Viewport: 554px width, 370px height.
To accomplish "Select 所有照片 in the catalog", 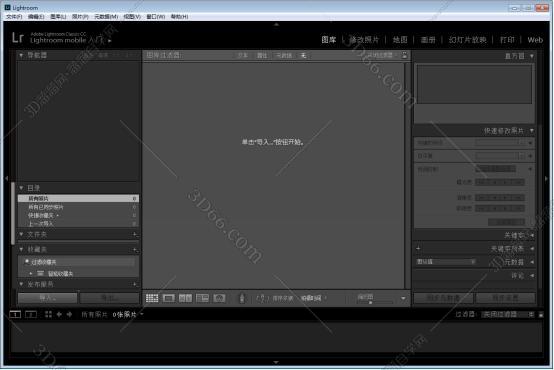I will 78,199.
